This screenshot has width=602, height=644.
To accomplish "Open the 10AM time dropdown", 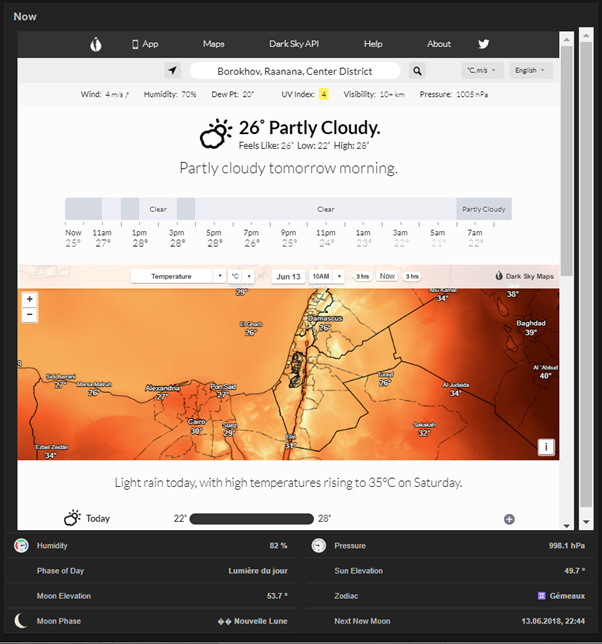I will pyautogui.click(x=326, y=276).
